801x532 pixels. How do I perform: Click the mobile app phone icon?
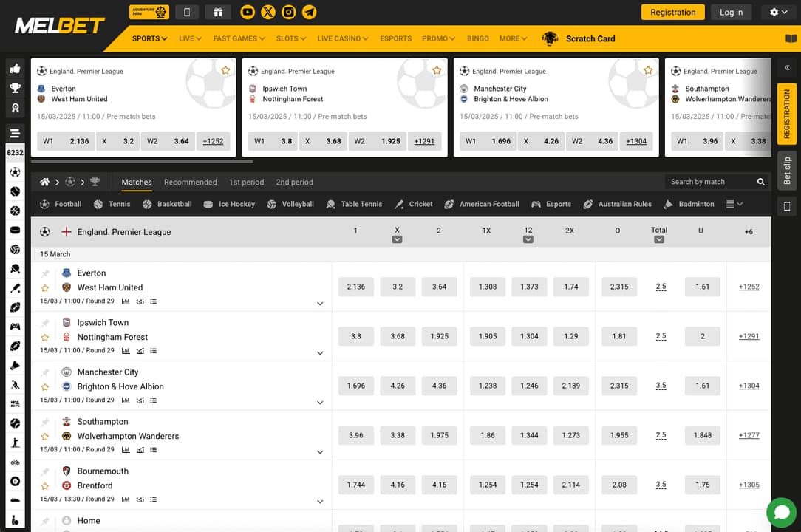pos(187,12)
